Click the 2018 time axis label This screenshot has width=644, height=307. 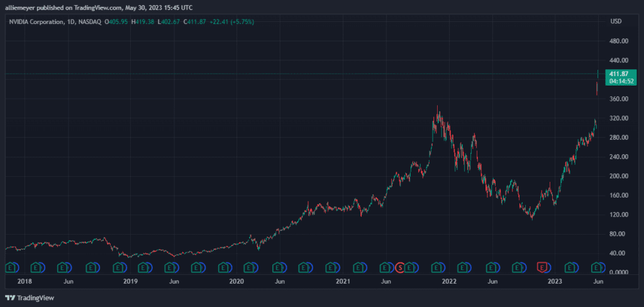25,282
